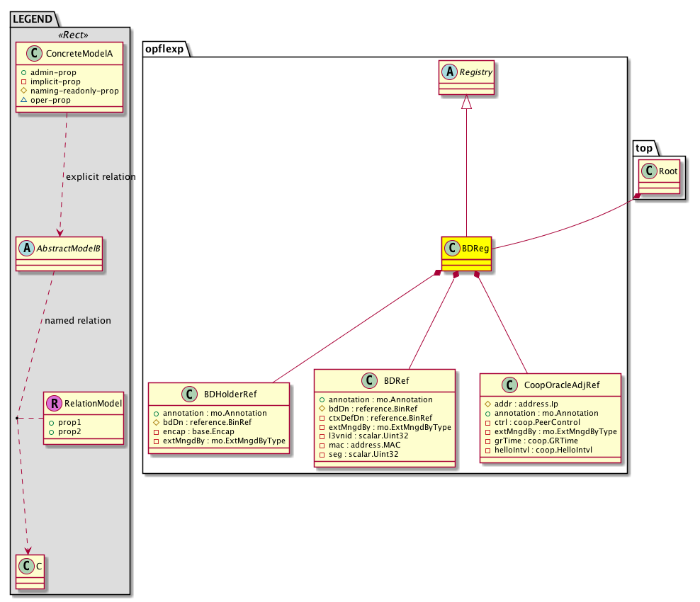The width and height of the screenshot is (700, 602).
Task: Click the C icon of CoopOracleAdjRef
Action: (507, 385)
